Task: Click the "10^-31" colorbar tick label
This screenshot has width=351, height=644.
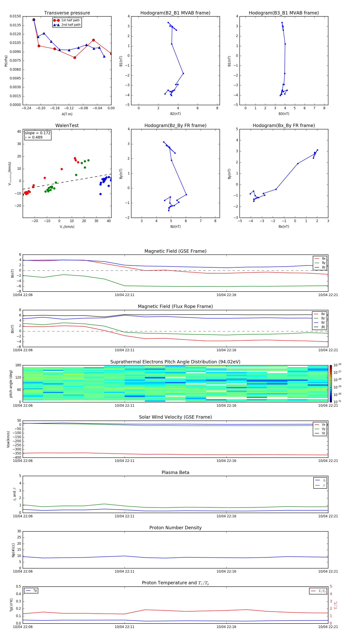Action: pyautogui.click(x=337, y=402)
